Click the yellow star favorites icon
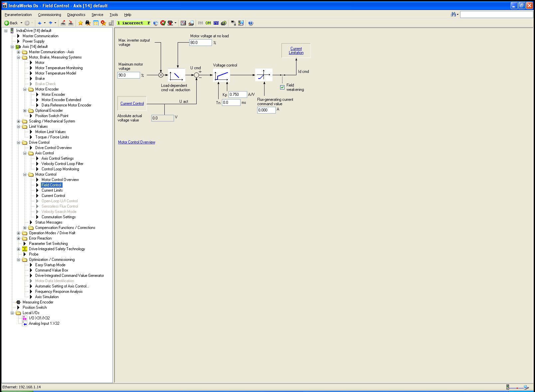 81,23
